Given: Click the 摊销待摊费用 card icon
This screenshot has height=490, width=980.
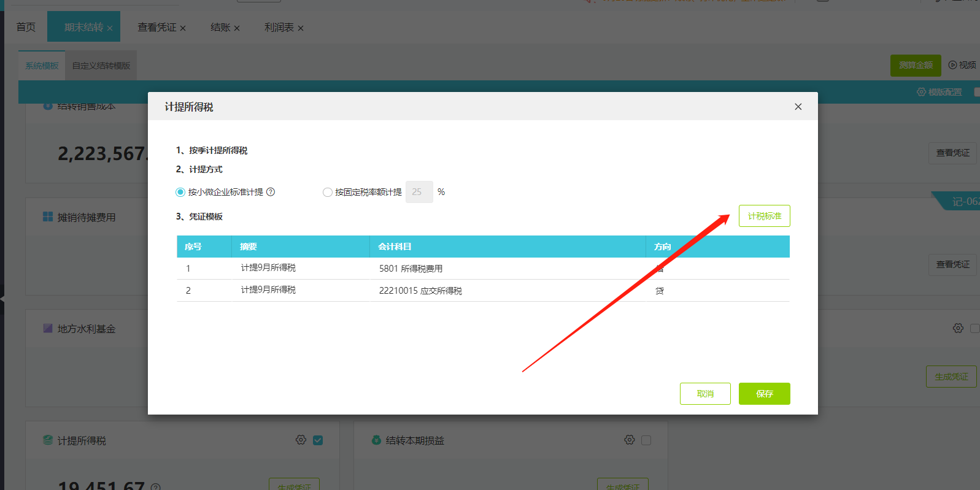Looking at the screenshot, I should (x=48, y=216).
